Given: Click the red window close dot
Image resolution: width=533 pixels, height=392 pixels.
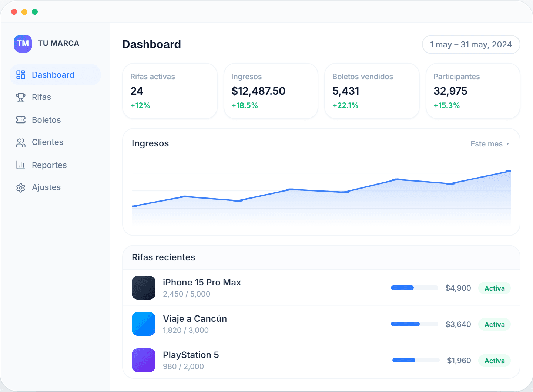Looking at the screenshot, I should (14, 12).
